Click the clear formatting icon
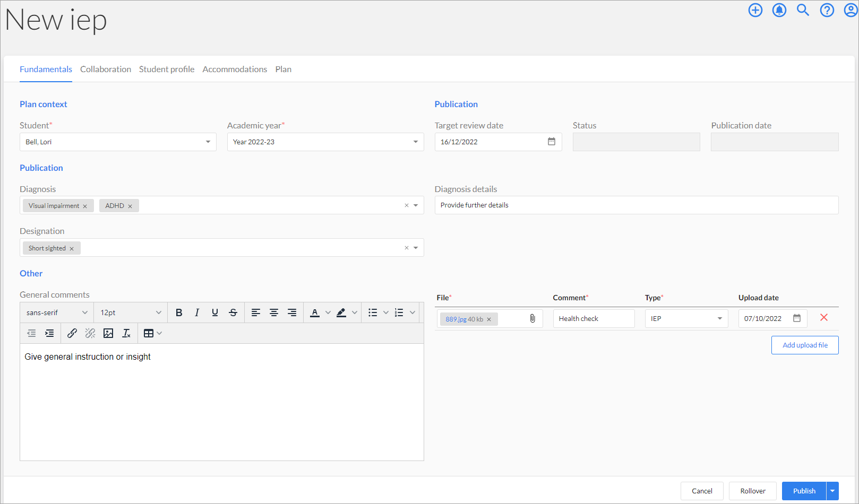 click(x=126, y=333)
